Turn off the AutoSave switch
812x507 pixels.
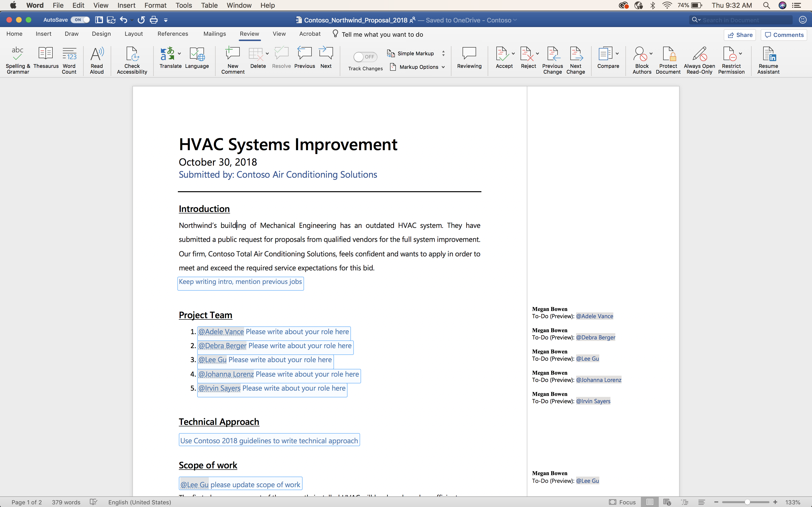tap(80, 20)
